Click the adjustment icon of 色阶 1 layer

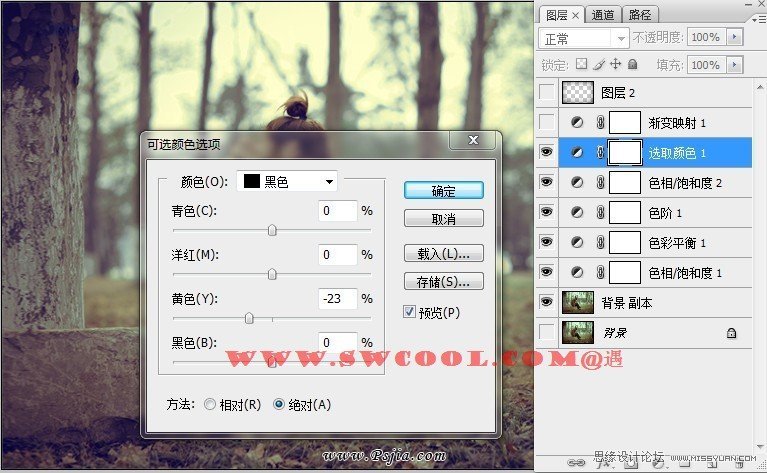click(x=577, y=212)
